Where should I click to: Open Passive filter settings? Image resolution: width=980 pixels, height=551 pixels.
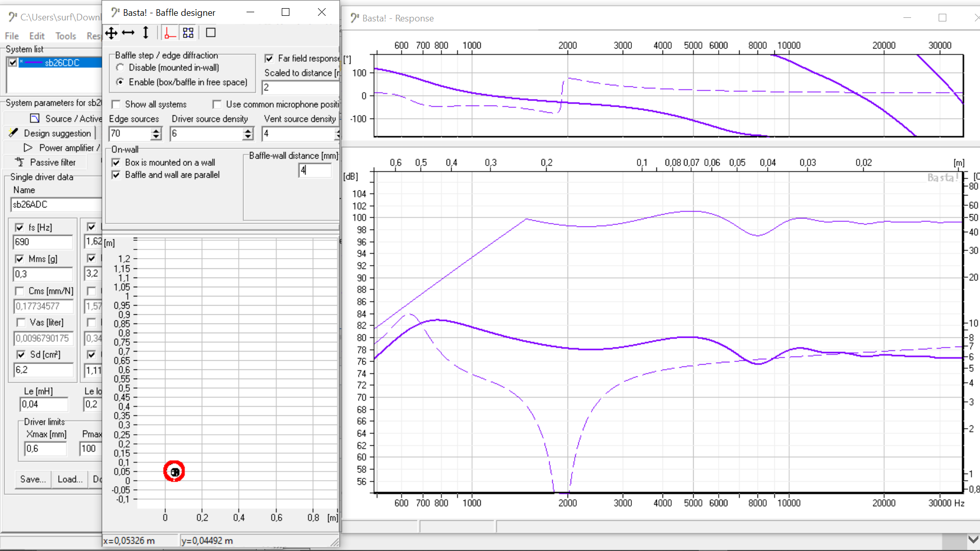click(x=53, y=162)
